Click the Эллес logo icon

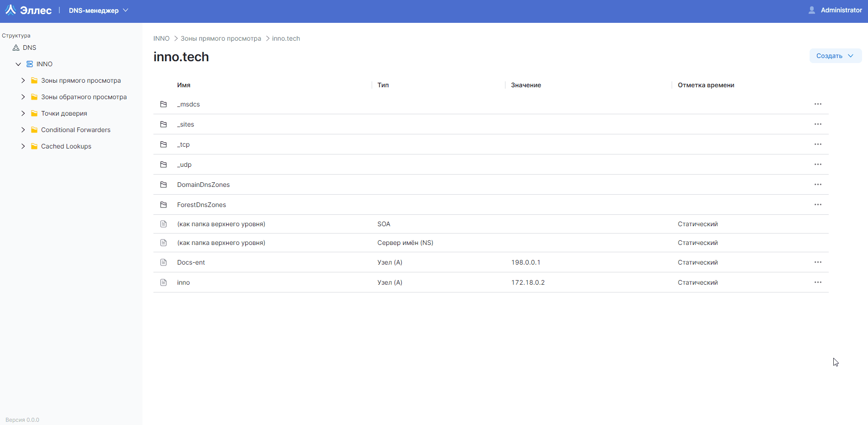click(11, 10)
